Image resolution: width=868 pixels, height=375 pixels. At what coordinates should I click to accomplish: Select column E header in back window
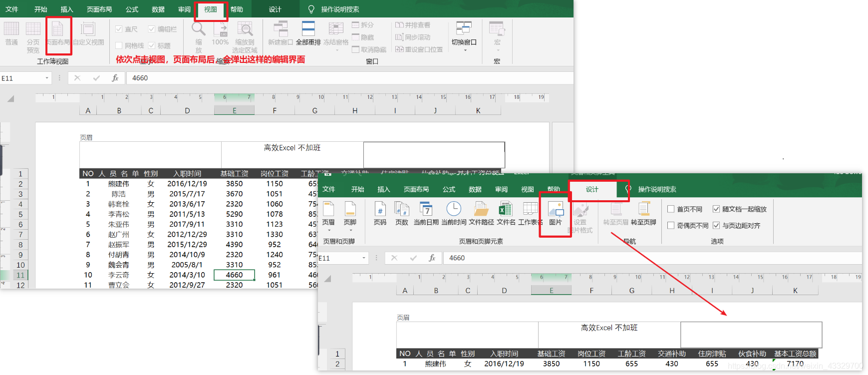[234, 111]
